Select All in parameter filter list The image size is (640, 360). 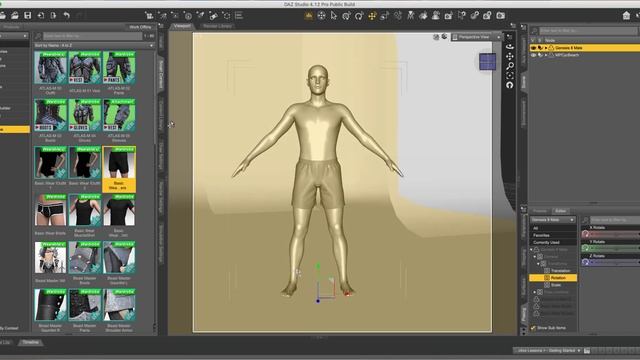[553, 228]
